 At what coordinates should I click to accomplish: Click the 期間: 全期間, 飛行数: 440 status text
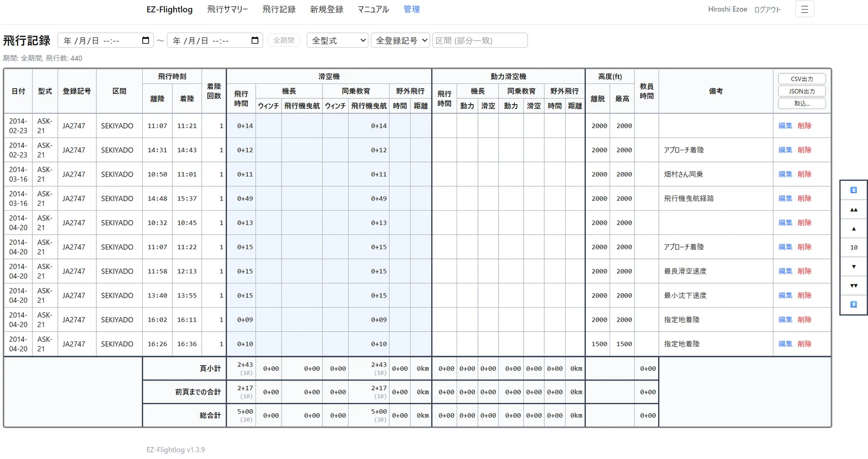(x=42, y=58)
